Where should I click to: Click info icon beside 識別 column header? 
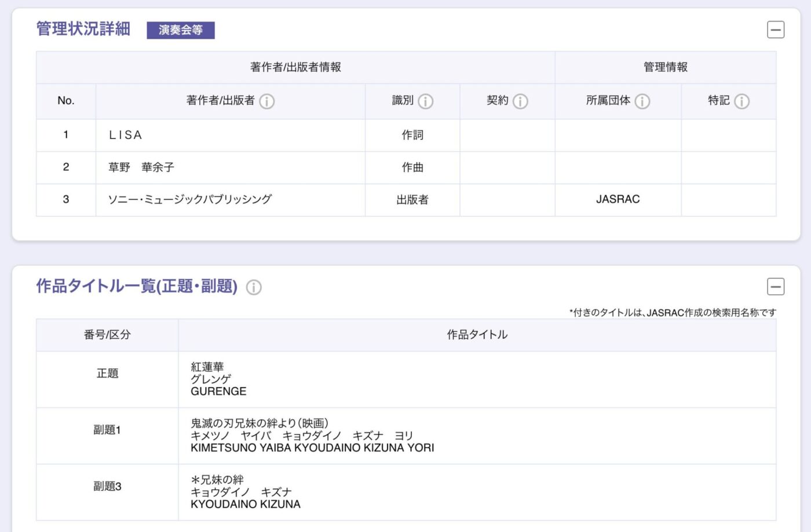426,101
